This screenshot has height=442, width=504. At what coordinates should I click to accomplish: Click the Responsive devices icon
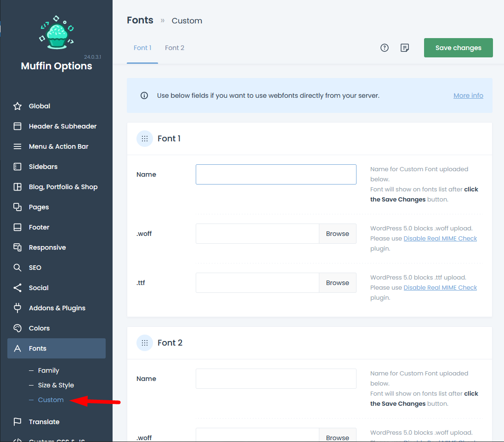click(17, 247)
